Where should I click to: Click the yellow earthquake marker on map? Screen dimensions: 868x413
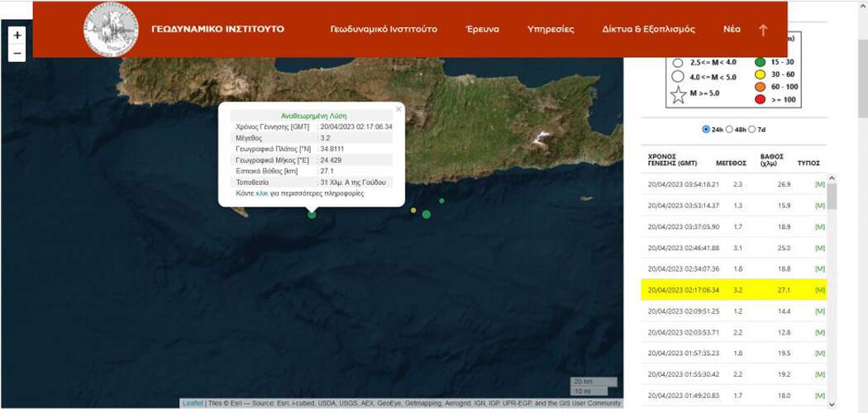click(413, 211)
